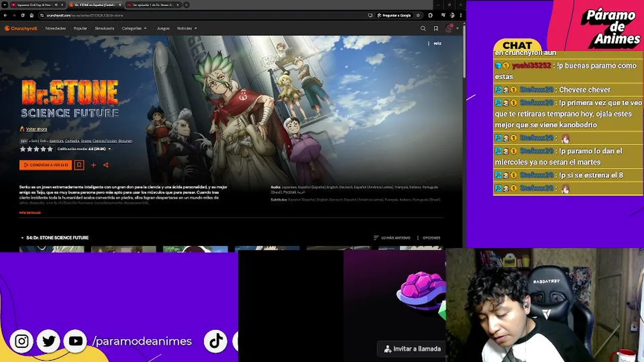Click the browser back arrow

click(5, 15)
